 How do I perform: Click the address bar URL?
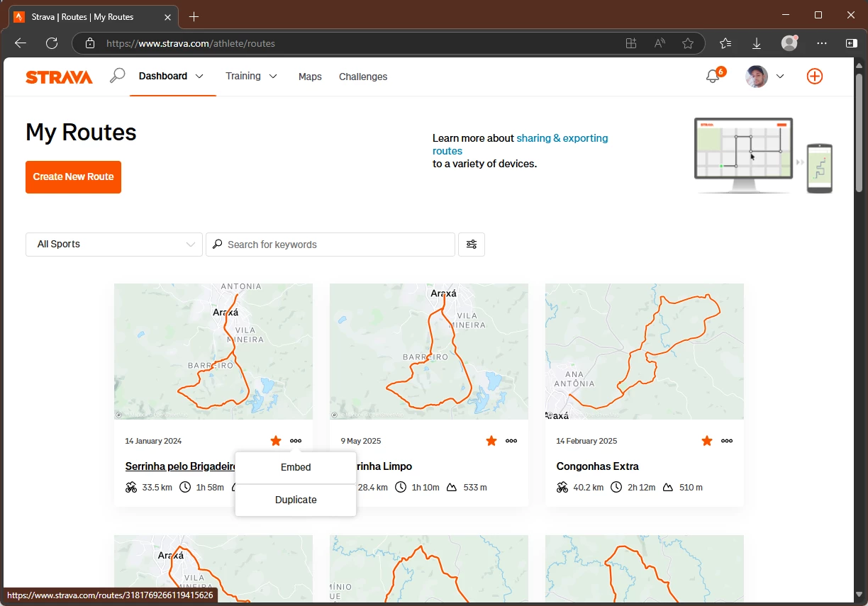tap(191, 43)
